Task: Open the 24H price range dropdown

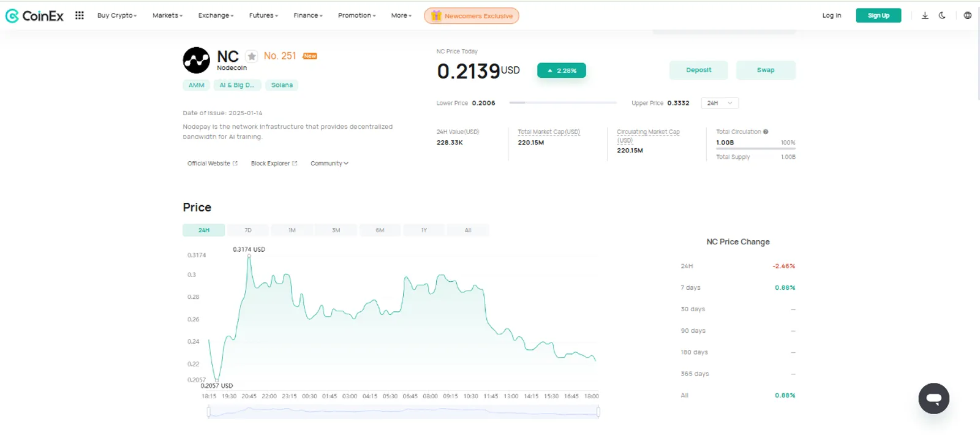Action: (x=720, y=103)
